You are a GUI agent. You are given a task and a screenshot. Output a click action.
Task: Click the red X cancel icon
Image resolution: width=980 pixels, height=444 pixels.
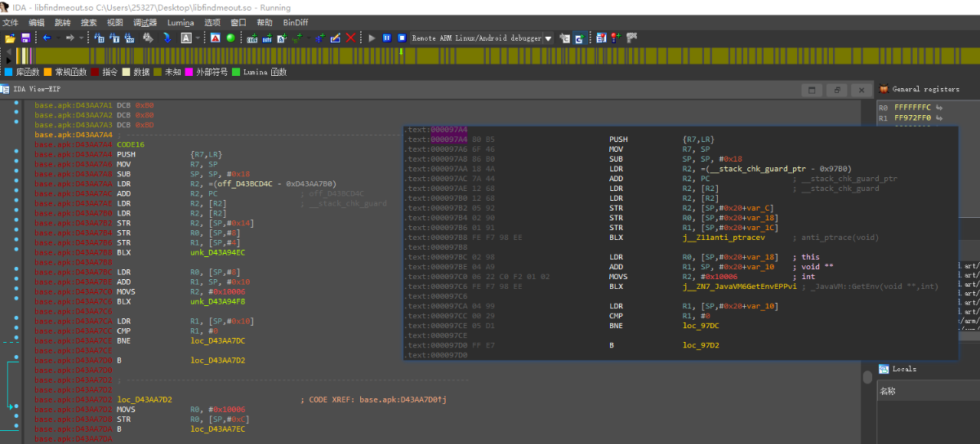[350, 38]
